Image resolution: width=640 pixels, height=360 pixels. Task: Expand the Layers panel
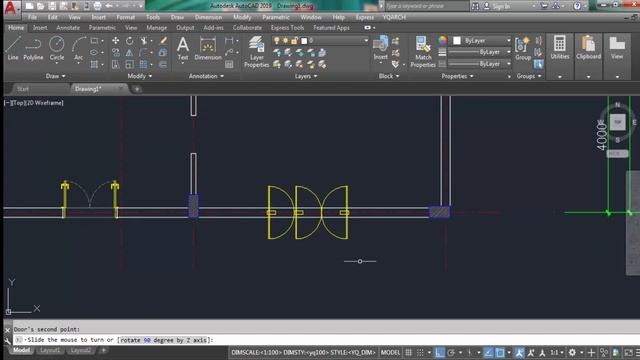(x=306, y=76)
